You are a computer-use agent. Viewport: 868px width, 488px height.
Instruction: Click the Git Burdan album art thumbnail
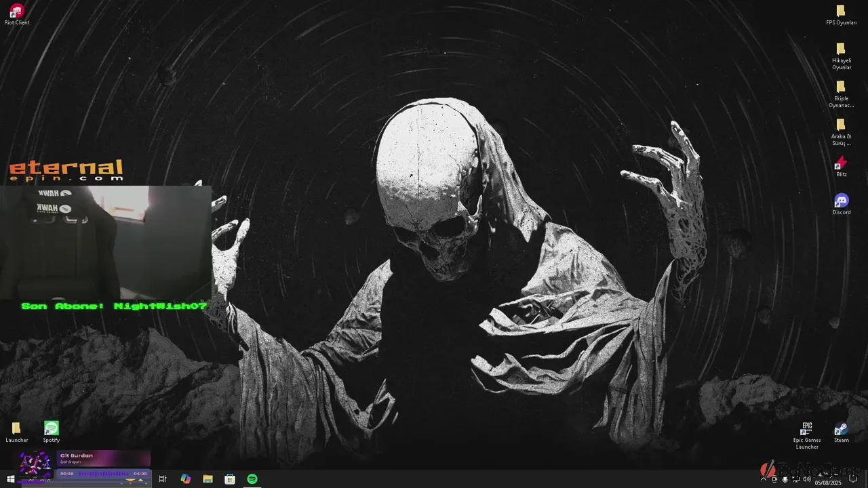coord(35,464)
